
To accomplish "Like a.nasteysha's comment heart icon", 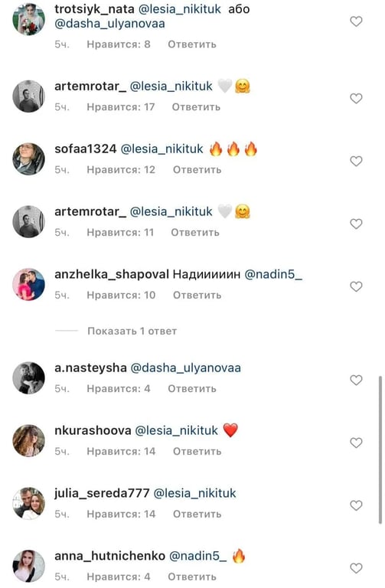I will coord(356,381).
